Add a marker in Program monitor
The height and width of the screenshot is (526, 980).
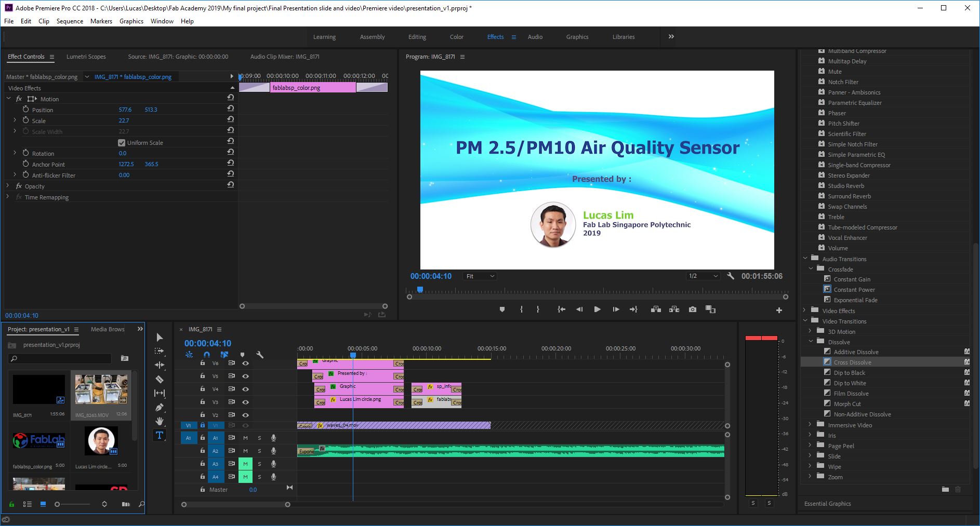(x=502, y=309)
